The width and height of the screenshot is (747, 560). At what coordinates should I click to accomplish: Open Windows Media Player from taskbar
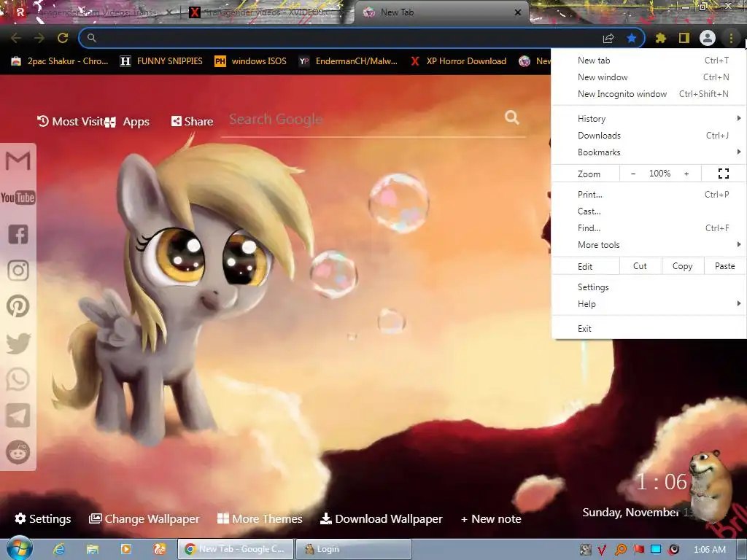pyautogui.click(x=125, y=549)
